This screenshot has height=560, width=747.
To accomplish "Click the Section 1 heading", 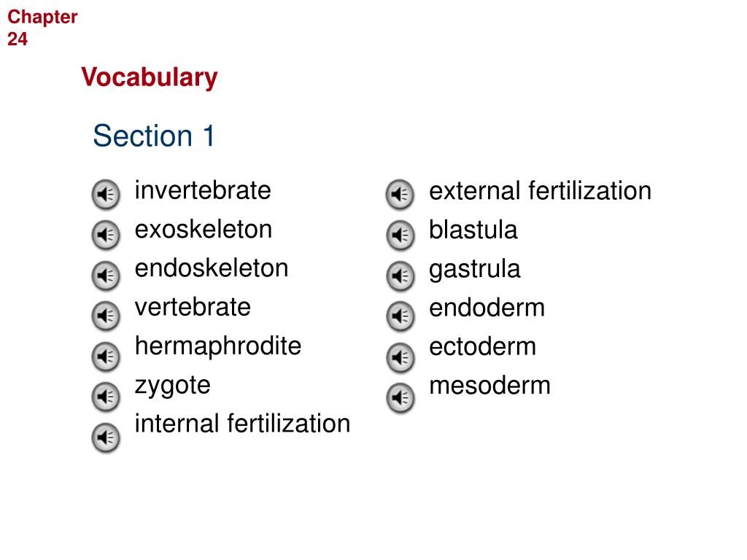I will [154, 136].
